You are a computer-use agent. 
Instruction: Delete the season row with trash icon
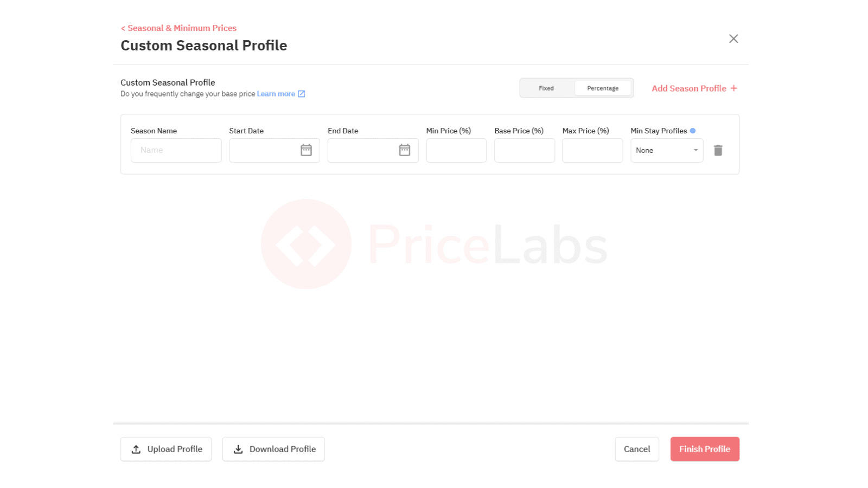(718, 150)
